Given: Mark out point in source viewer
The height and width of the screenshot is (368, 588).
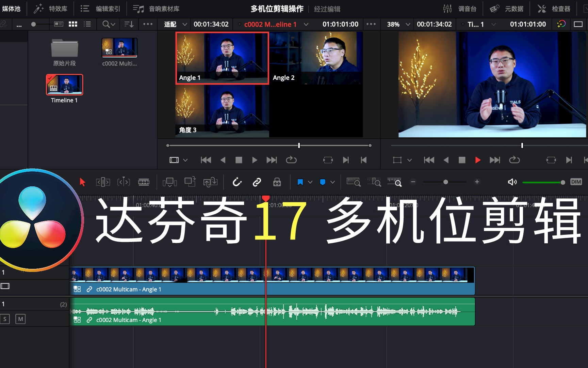Looking at the screenshot, I should point(363,160).
